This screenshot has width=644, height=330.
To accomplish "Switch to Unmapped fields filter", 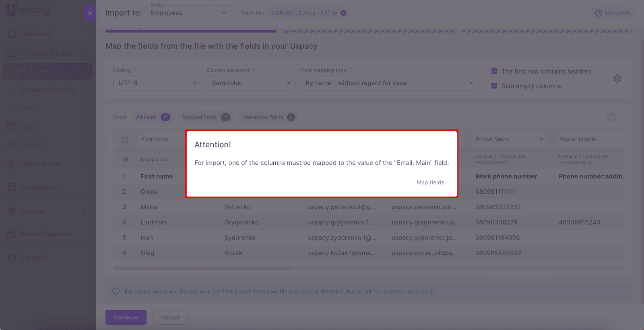I will [x=268, y=117].
